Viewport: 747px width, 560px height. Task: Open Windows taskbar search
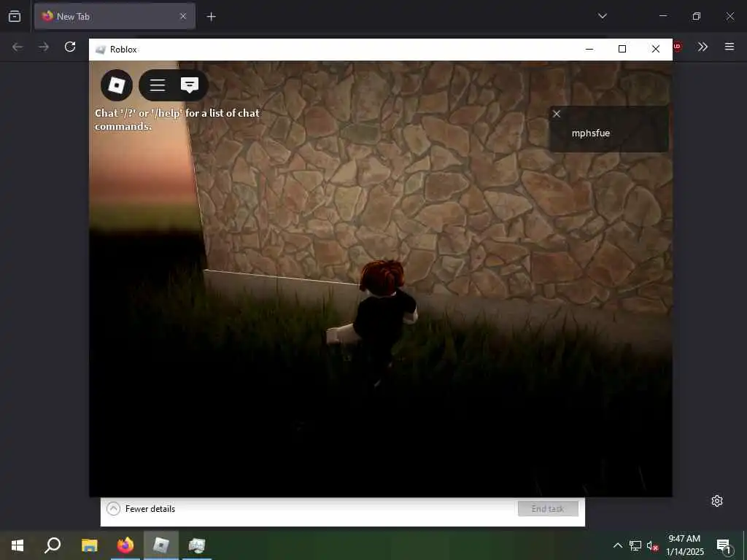tap(53, 545)
